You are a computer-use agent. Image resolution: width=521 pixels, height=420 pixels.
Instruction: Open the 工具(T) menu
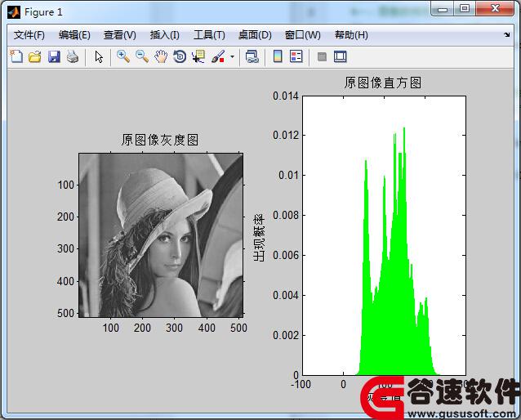pyautogui.click(x=209, y=35)
